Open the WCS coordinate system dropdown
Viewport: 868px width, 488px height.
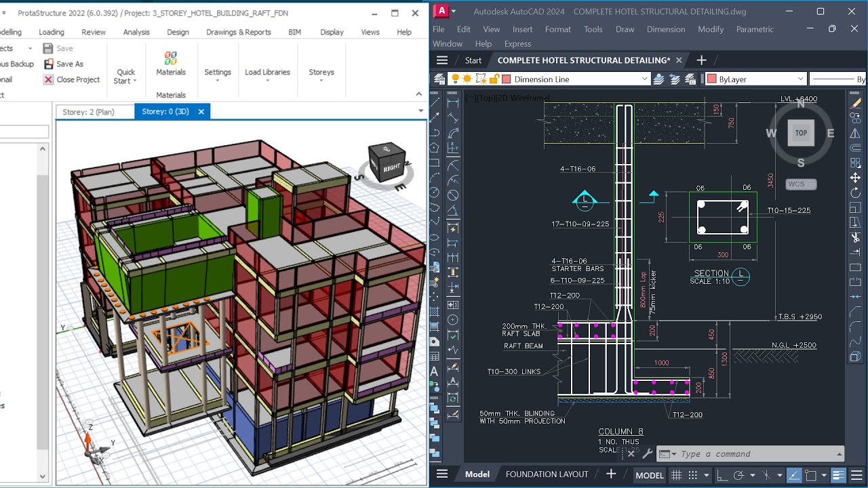point(801,184)
